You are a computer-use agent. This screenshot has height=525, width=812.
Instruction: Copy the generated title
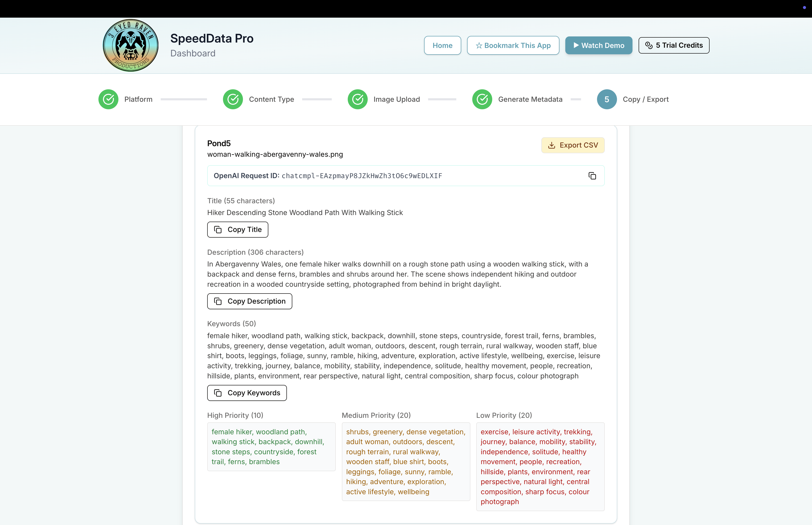click(x=238, y=229)
